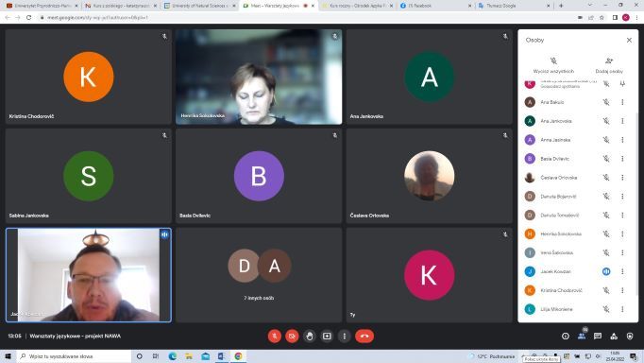
Task: Reload the Meet page
Action: click(x=28, y=18)
